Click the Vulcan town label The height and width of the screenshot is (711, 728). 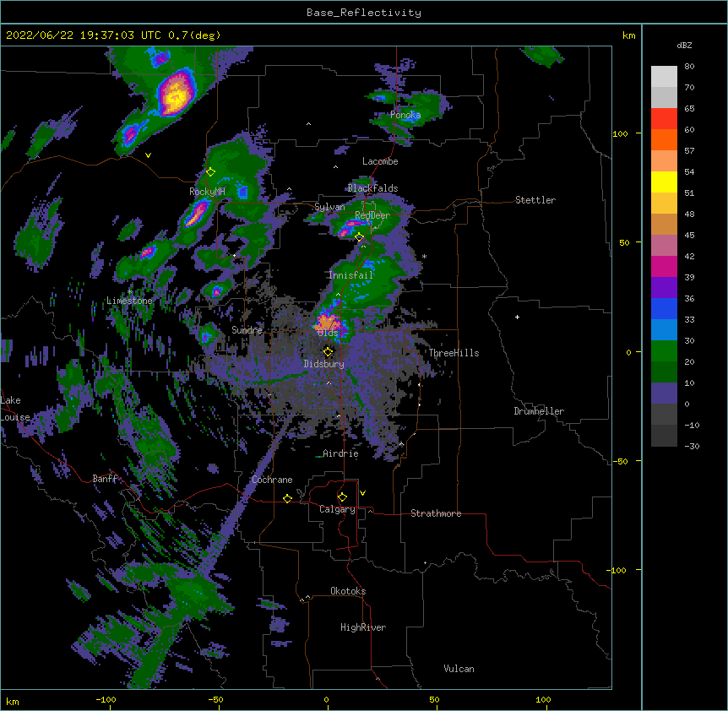459,669
